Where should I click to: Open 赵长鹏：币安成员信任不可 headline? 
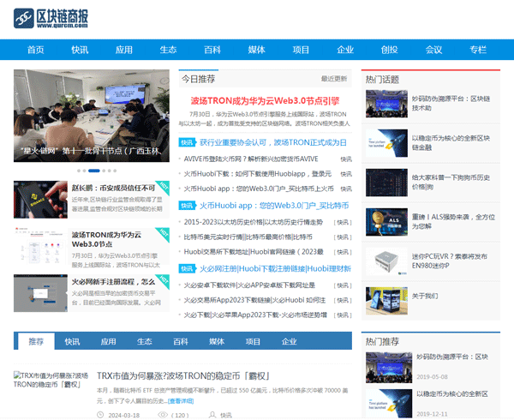point(113,188)
